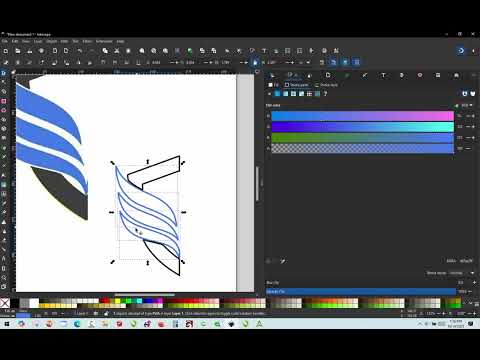Toggle move gradients with object
This screenshot has height=360, width=480.
coord(345,62)
